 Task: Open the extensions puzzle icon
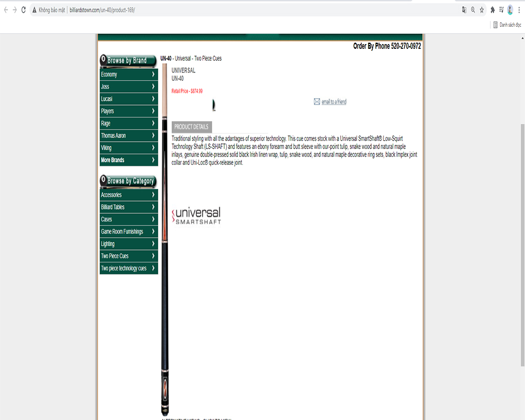tap(492, 10)
